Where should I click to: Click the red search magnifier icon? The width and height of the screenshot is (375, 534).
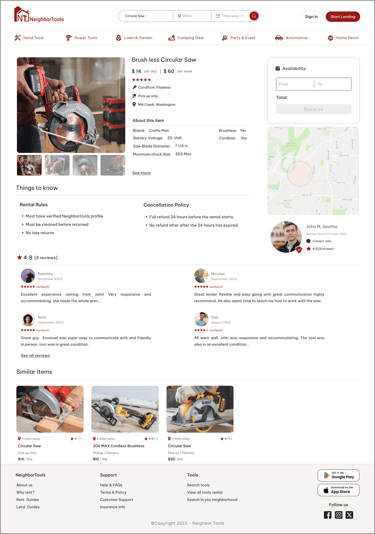[254, 16]
